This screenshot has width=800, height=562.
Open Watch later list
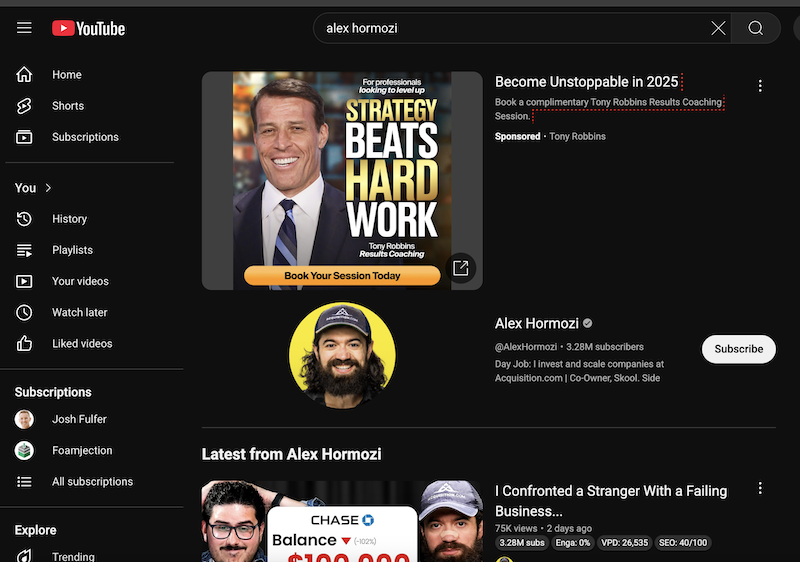pos(80,312)
